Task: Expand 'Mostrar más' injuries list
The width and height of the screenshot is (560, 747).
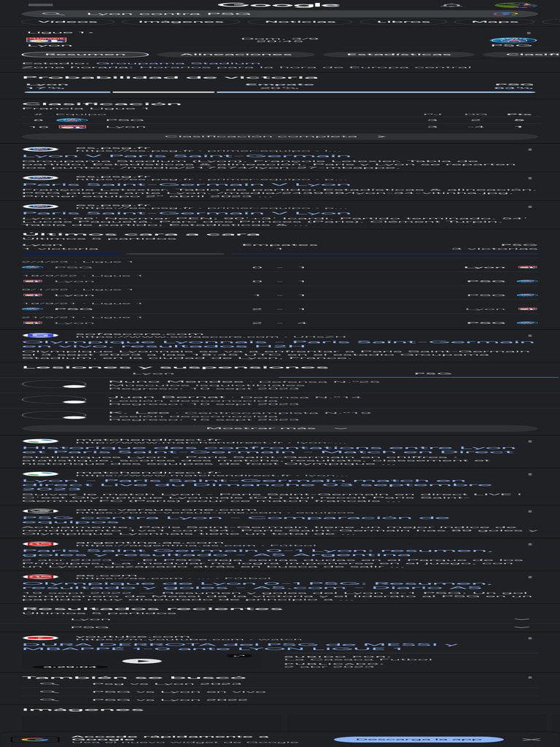Action: coord(280,428)
